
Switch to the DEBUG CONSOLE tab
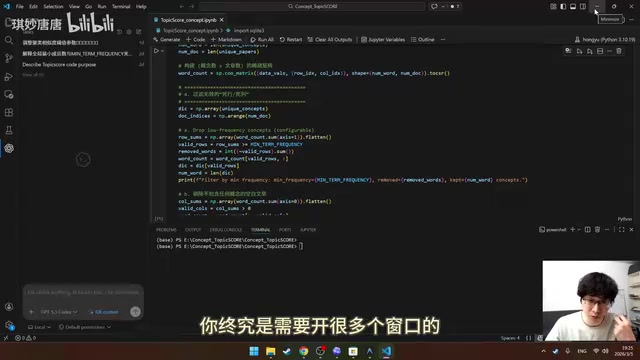coord(226,230)
